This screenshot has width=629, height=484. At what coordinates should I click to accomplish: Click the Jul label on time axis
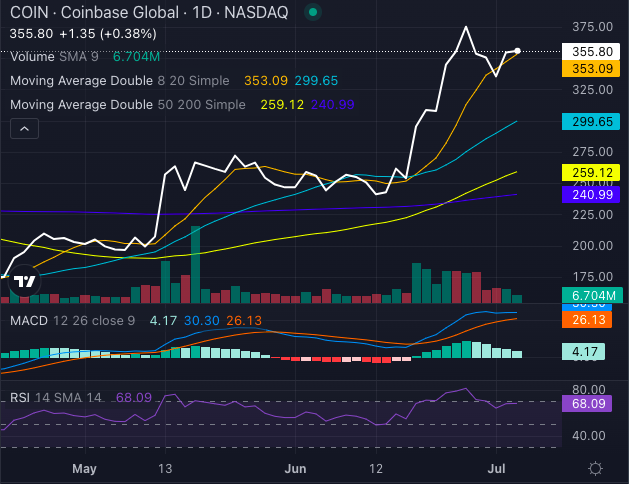[x=496, y=468]
